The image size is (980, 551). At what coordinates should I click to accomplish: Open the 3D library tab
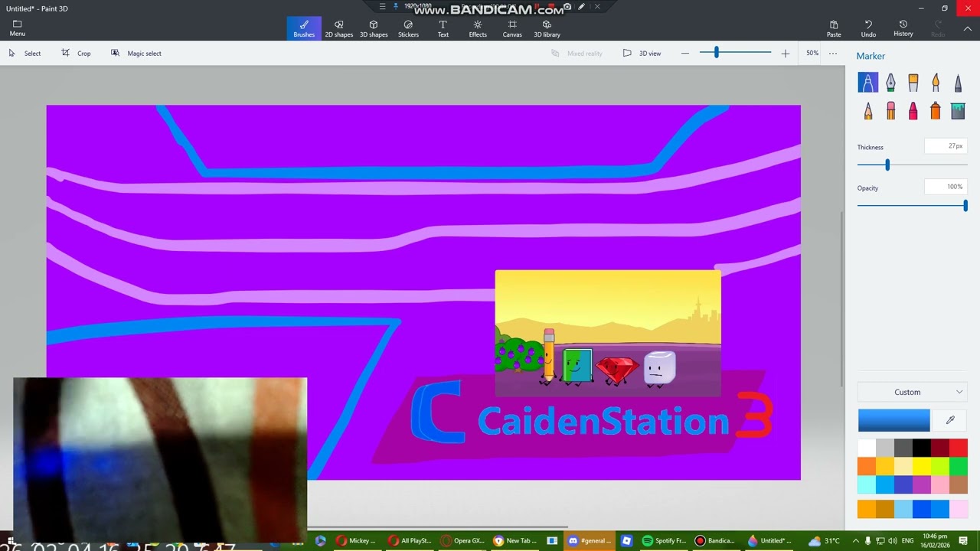[x=547, y=28]
